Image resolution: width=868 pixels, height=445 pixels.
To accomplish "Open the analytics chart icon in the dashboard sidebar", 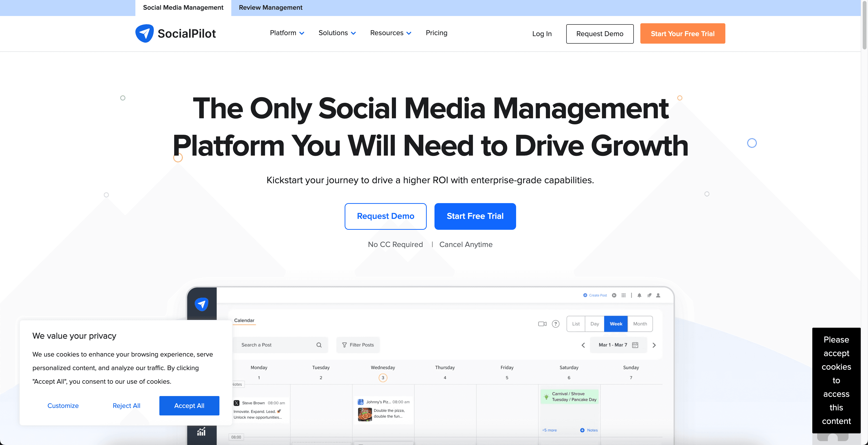I will (x=201, y=431).
